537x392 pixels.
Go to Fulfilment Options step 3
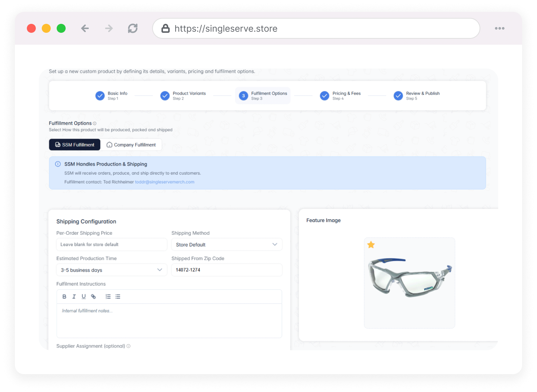pyautogui.click(x=263, y=96)
